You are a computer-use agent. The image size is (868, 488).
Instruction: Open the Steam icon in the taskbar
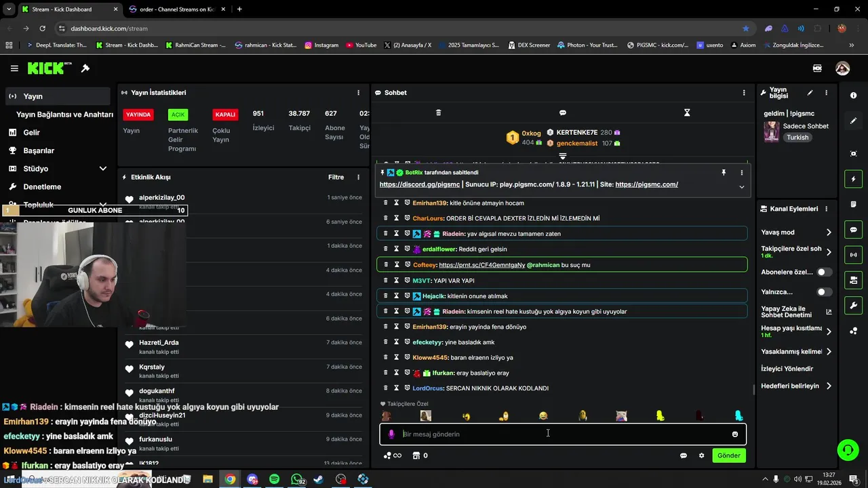point(318,479)
